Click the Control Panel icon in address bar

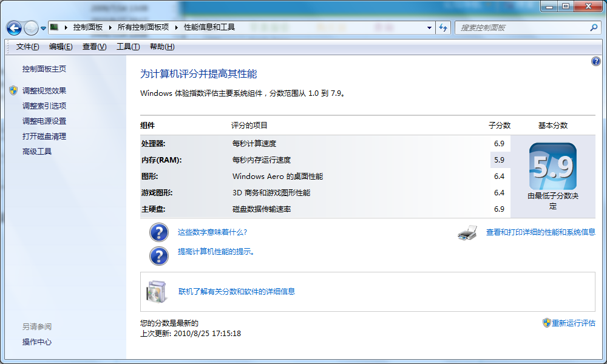[x=54, y=27]
